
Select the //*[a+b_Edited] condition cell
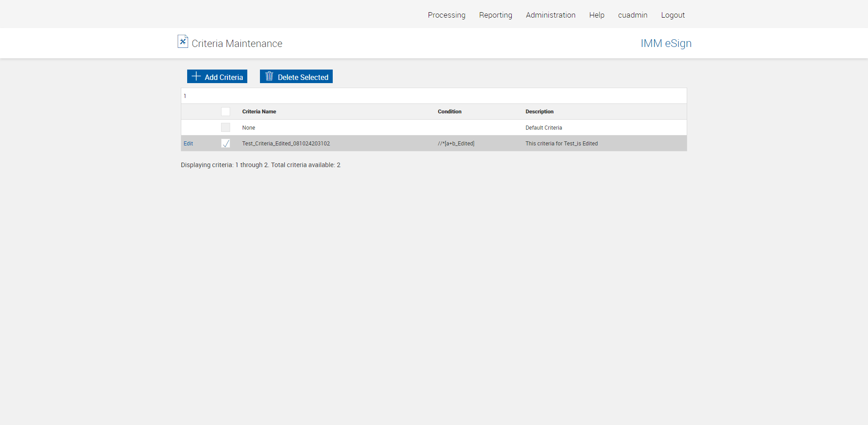pos(456,144)
